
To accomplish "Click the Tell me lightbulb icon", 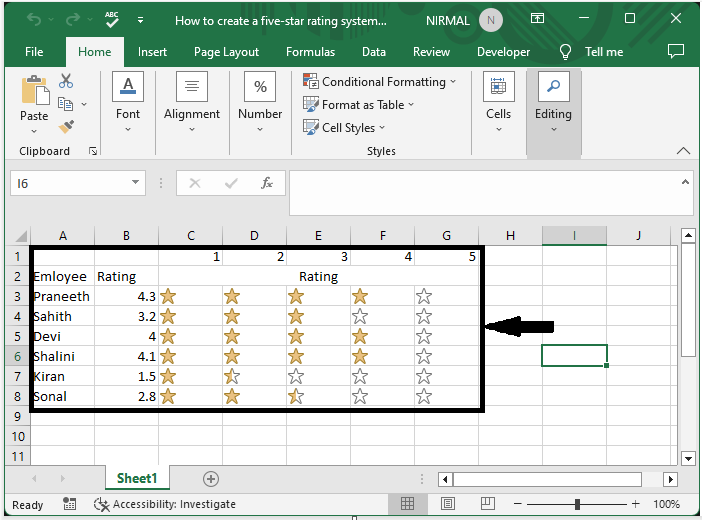I will coord(566,51).
